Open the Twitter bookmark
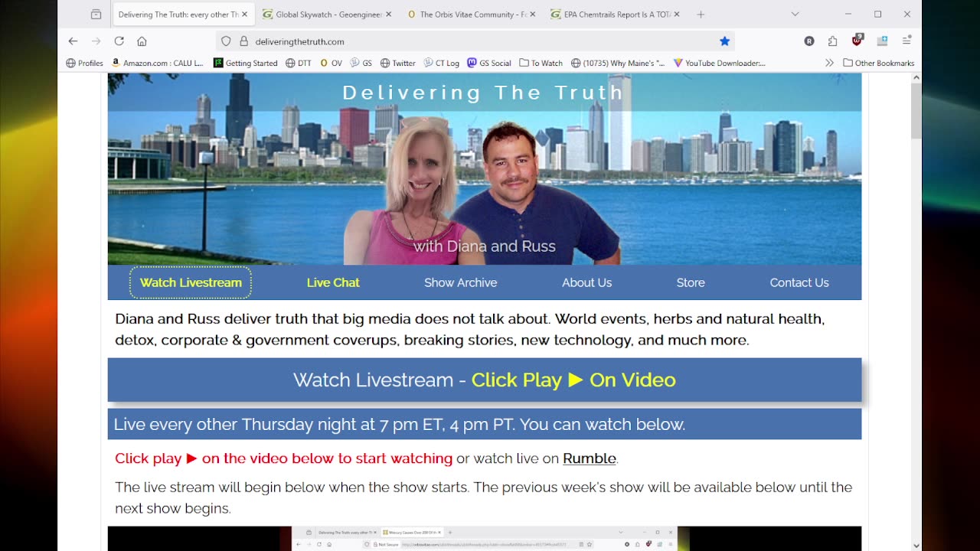Image resolution: width=980 pixels, height=551 pixels. pos(398,63)
